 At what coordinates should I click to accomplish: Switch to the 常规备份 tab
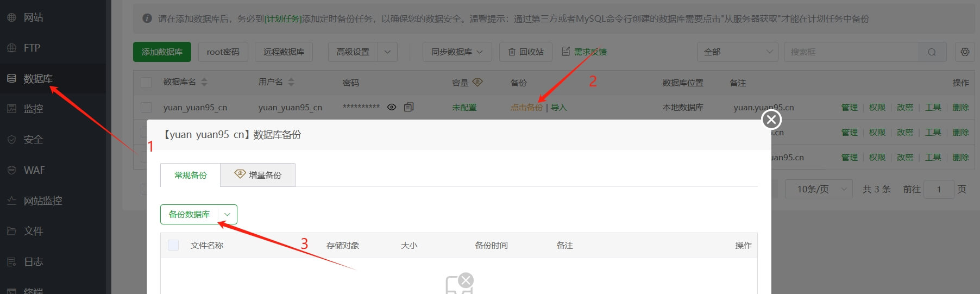pyautogui.click(x=191, y=175)
